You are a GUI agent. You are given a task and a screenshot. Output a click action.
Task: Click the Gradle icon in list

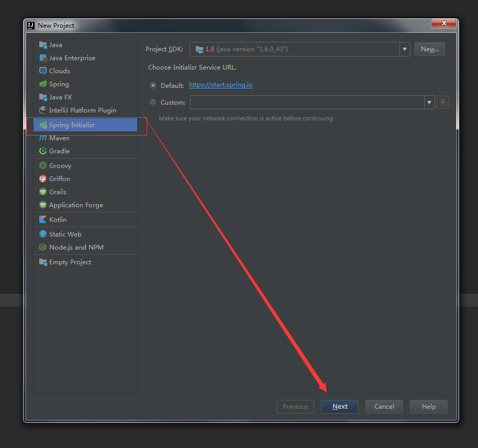43,151
